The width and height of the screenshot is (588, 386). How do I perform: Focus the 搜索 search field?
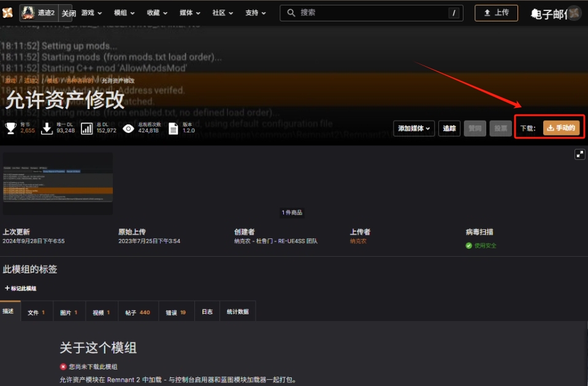[371, 13]
